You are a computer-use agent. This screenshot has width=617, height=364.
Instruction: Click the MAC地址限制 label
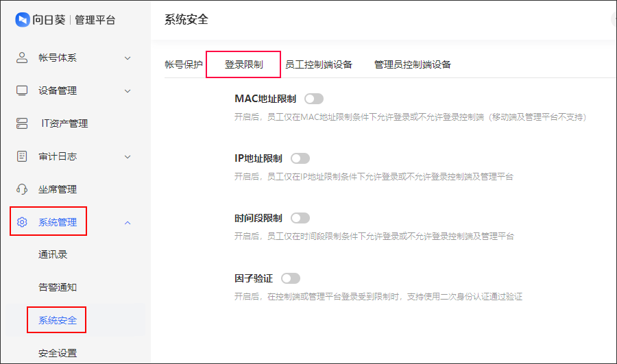pyautogui.click(x=265, y=99)
